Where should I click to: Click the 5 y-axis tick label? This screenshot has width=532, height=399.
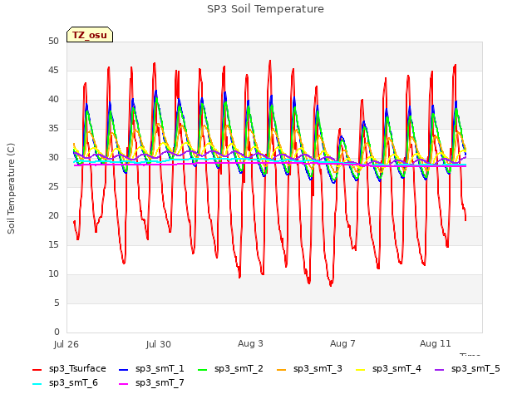pos(57,303)
